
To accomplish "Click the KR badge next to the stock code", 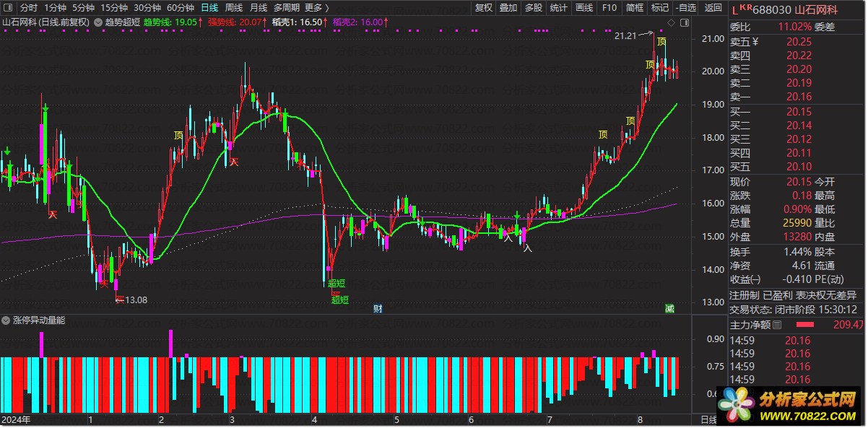I will 745,7.
